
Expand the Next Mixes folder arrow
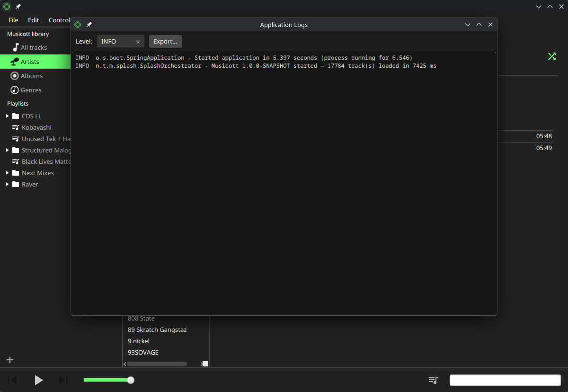tap(7, 173)
